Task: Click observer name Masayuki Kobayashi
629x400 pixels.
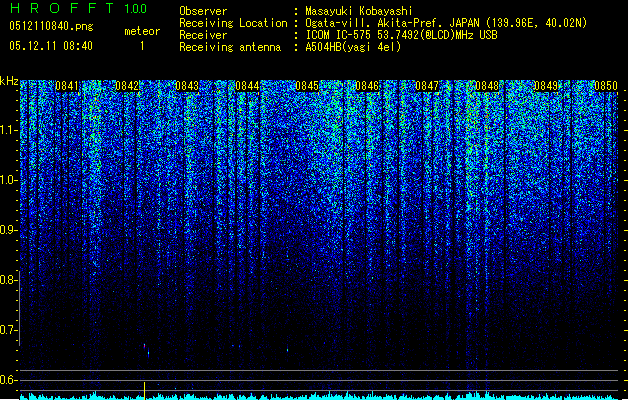Action: click(x=359, y=11)
